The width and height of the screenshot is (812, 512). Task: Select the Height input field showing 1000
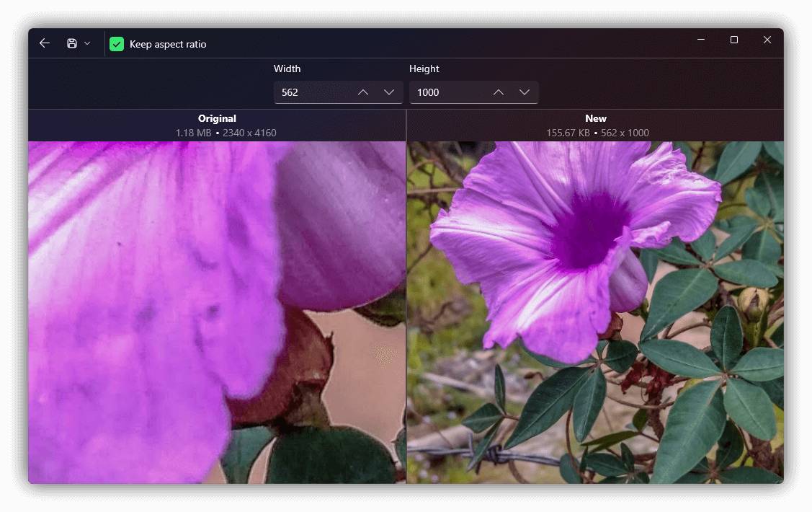pos(447,92)
